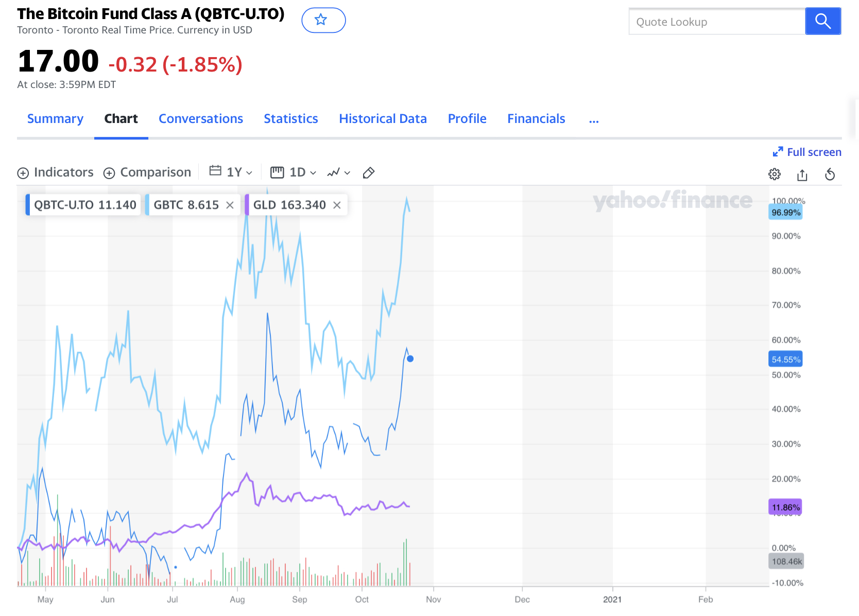Image resolution: width=859 pixels, height=616 pixels.
Task: Reset the chart with the undo icon
Action: [830, 174]
